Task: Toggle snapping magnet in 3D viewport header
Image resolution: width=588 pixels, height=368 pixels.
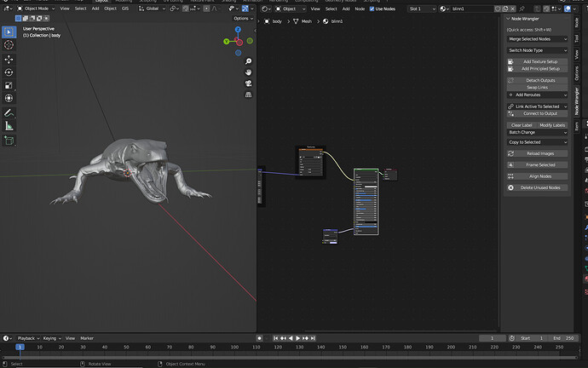Action: [x=185, y=9]
